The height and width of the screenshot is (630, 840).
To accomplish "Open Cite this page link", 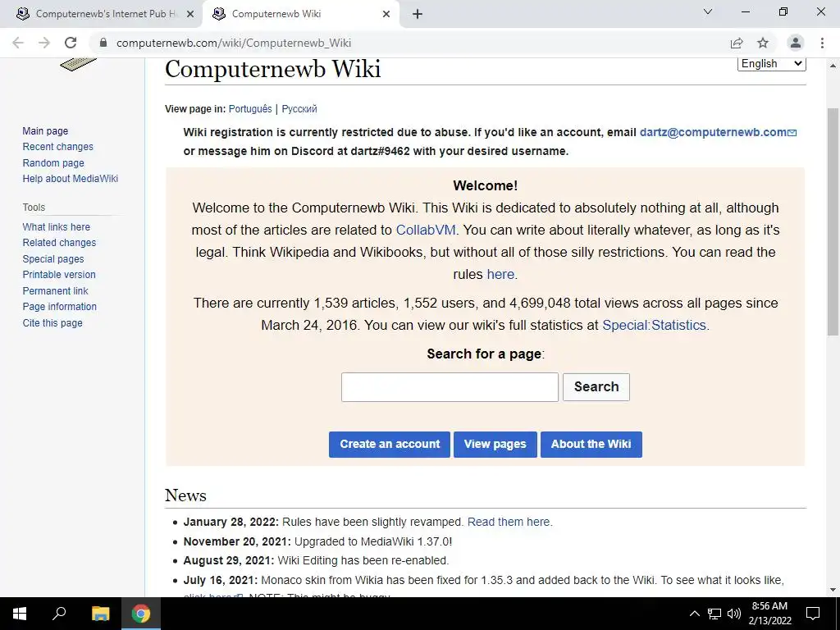I will pos(52,323).
